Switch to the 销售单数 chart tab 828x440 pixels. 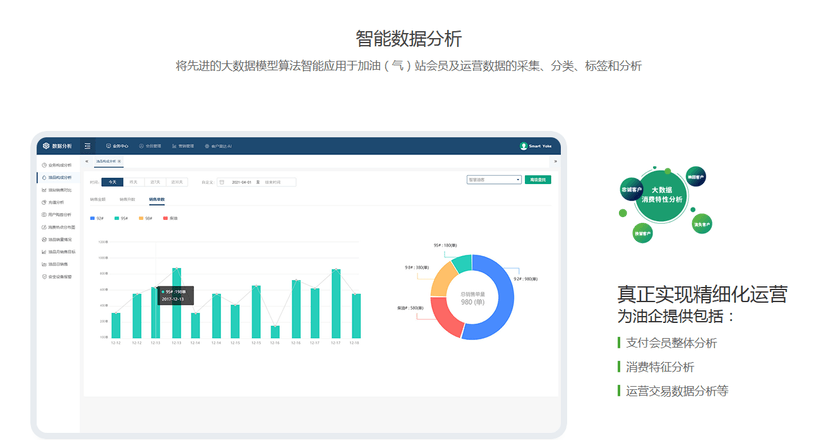point(157,200)
